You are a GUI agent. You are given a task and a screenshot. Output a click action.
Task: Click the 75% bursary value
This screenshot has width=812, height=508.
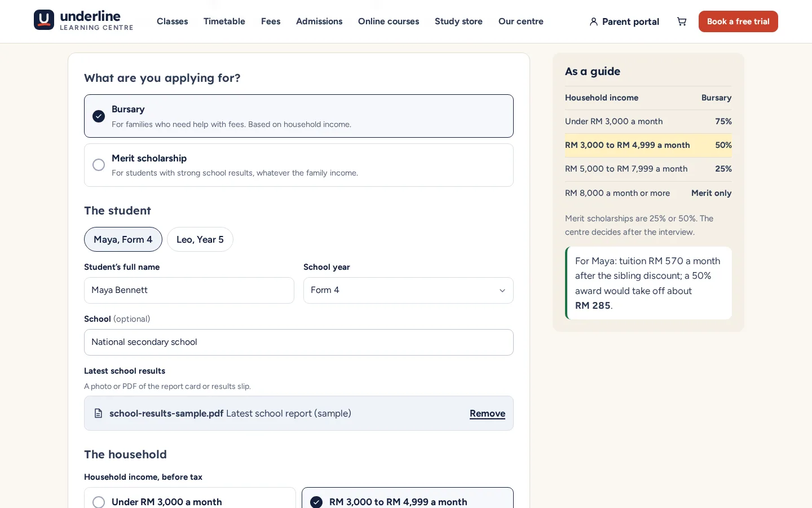click(x=723, y=121)
